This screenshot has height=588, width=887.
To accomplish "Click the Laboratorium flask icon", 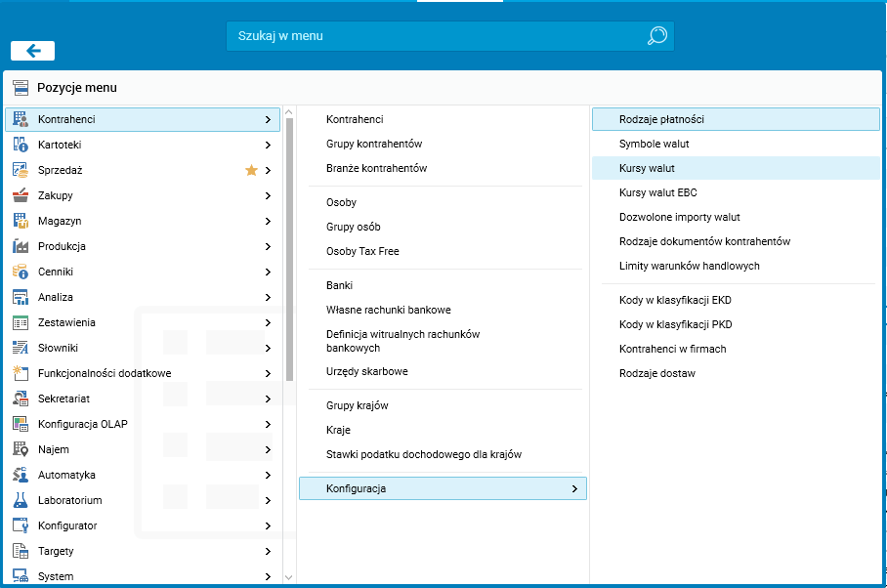I will click(21, 500).
